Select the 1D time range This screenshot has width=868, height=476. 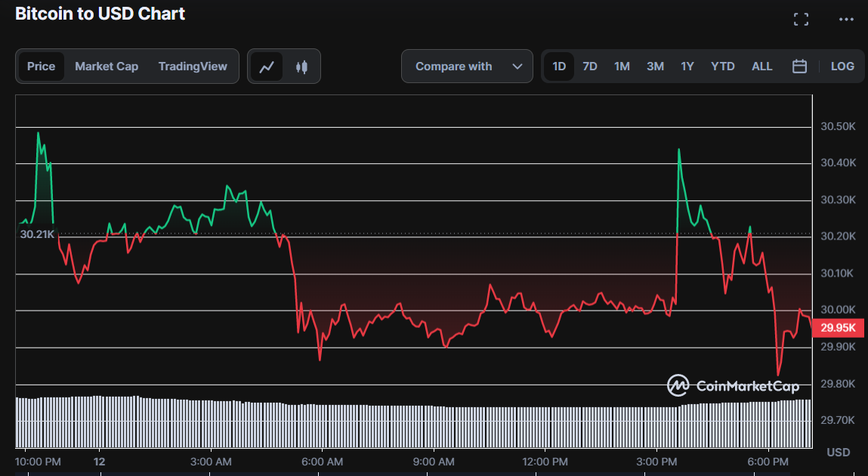coord(559,66)
